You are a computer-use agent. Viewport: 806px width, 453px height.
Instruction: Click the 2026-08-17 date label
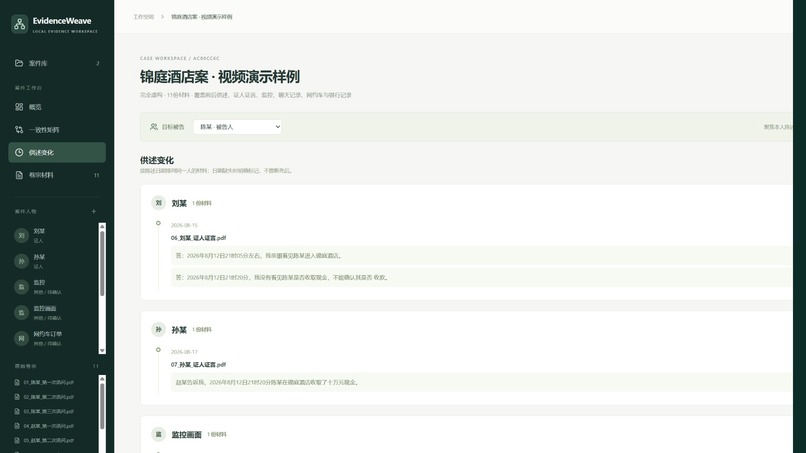[x=184, y=352]
